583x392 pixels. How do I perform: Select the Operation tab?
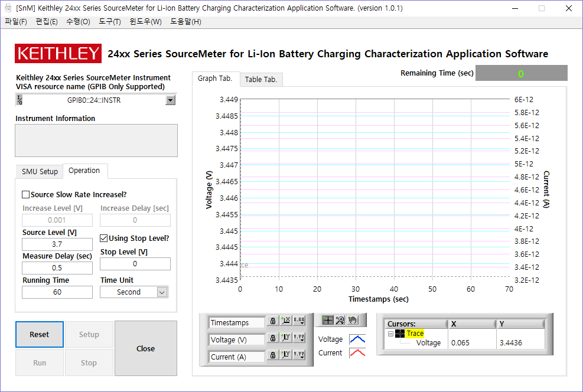tap(85, 171)
